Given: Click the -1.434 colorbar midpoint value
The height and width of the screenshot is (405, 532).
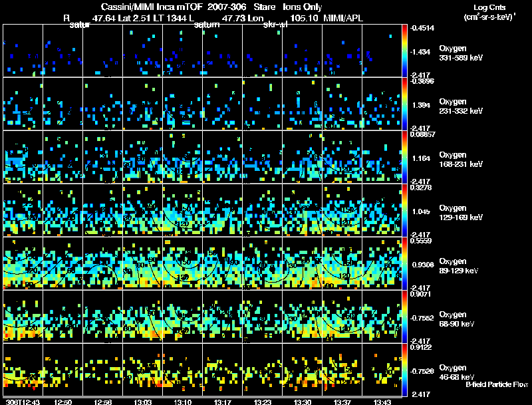Looking at the screenshot, I should point(420,52).
